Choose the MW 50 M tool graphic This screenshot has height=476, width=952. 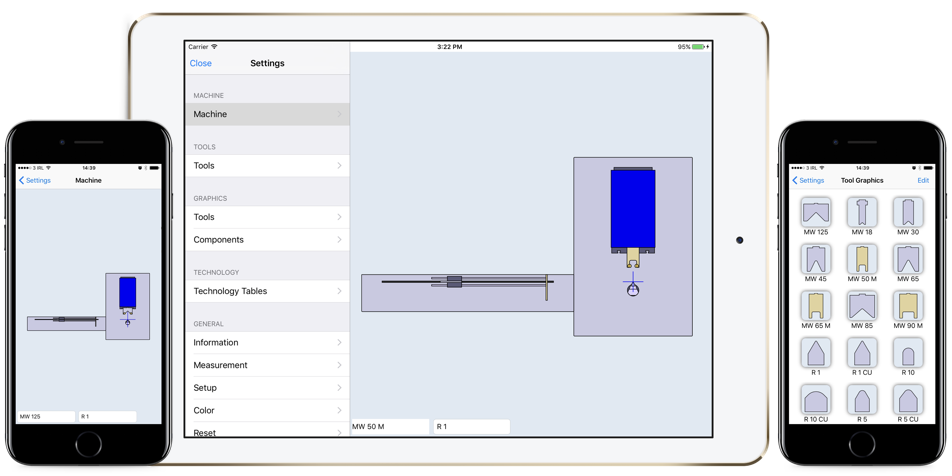861,259
